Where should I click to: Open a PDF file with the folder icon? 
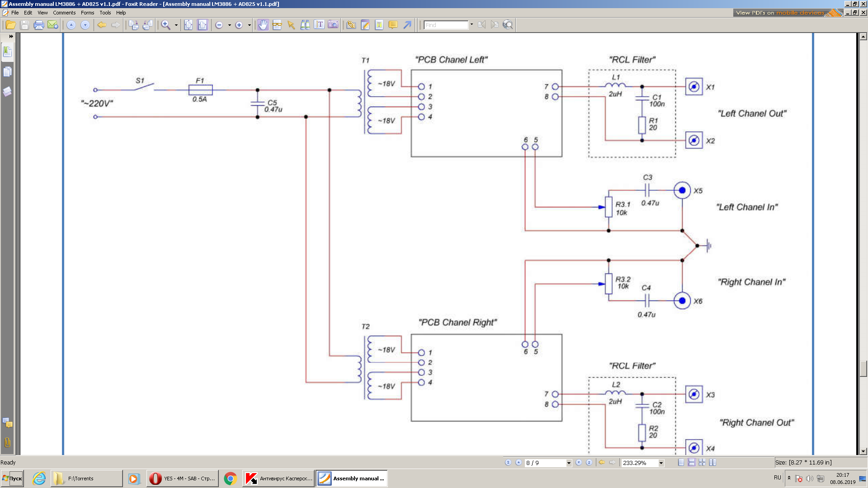(11, 25)
